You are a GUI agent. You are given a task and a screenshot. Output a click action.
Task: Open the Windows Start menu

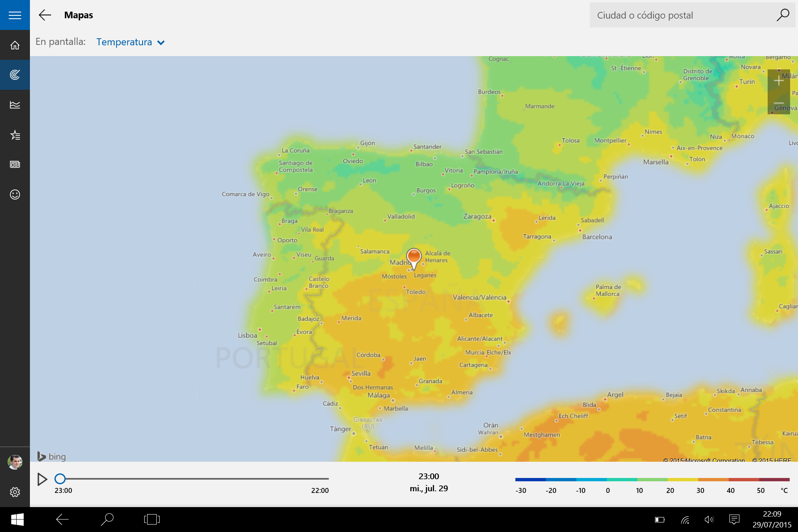pos(17,520)
